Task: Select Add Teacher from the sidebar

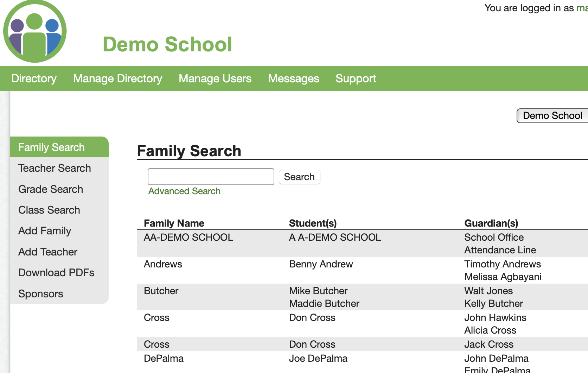Action: tap(48, 252)
